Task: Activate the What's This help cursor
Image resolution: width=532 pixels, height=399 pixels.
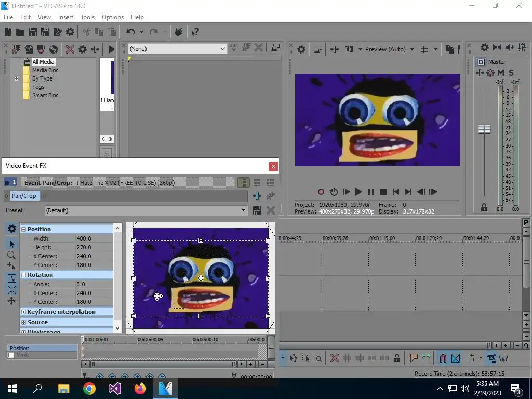Action: (195, 32)
